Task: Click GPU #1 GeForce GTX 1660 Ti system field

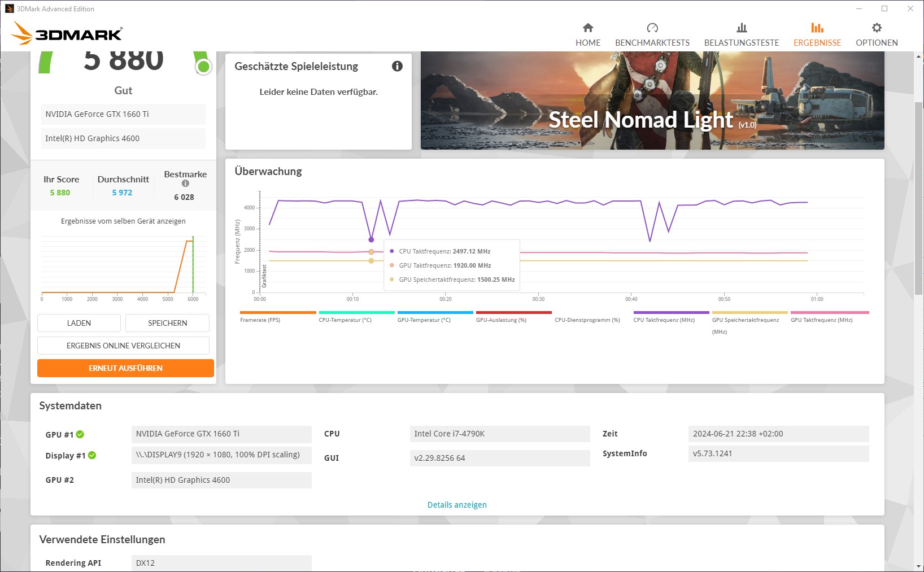Action: (221, 434)
